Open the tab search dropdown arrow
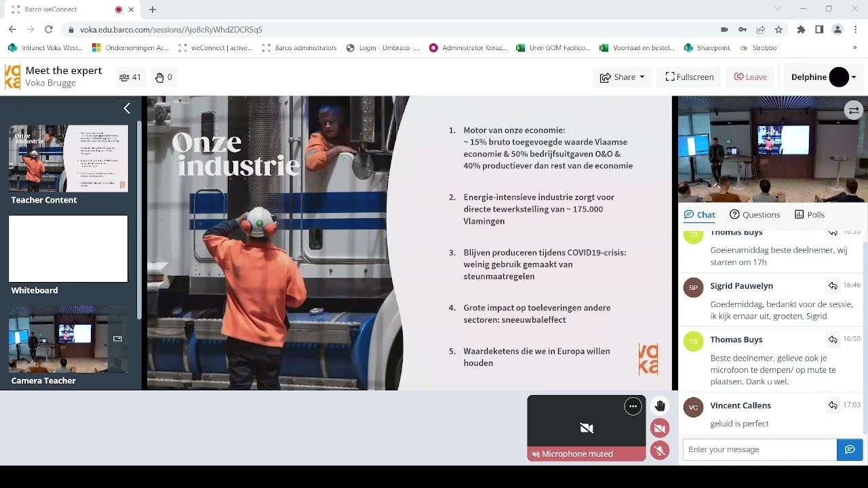The image size is (868, 488). 777,9
